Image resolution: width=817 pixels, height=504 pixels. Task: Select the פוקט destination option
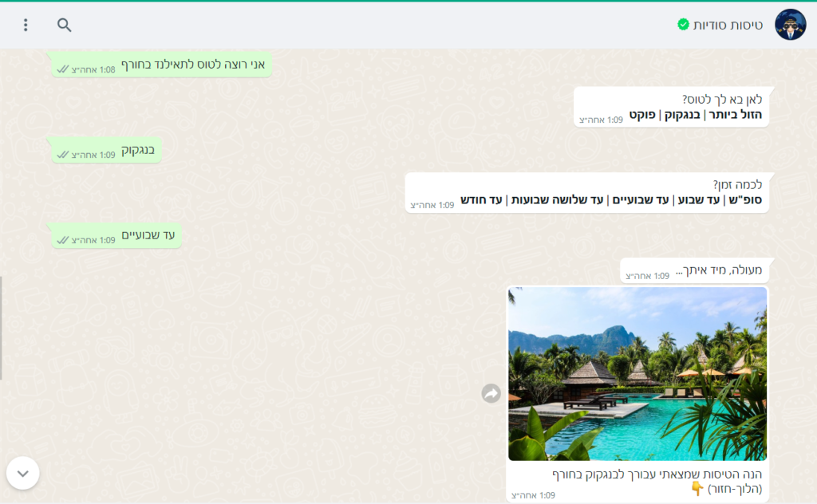tap(642, 115)
